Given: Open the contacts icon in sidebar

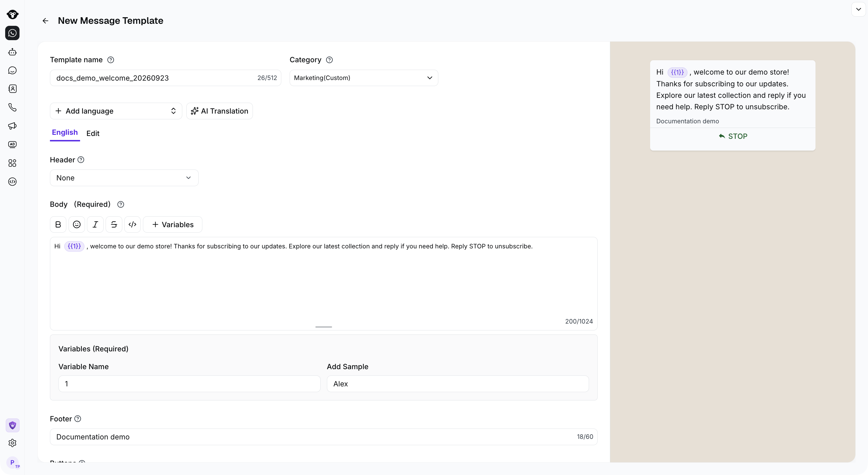Looking at the screenshot, I should pos(12,89).
